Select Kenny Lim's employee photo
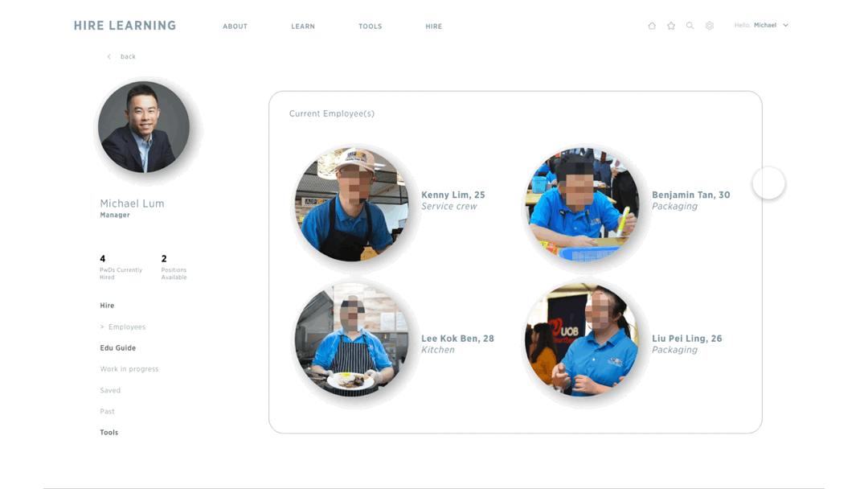 tap(351, 204)
